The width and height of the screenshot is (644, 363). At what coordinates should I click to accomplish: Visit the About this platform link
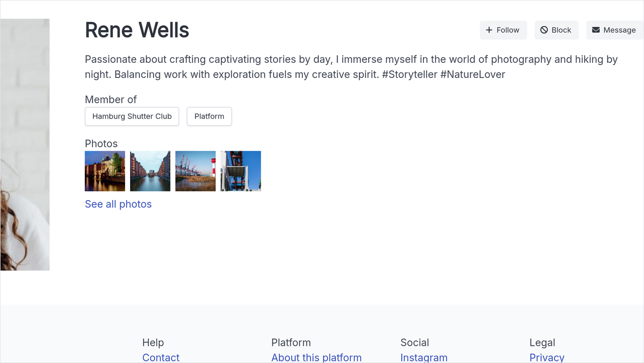(316, 357)
